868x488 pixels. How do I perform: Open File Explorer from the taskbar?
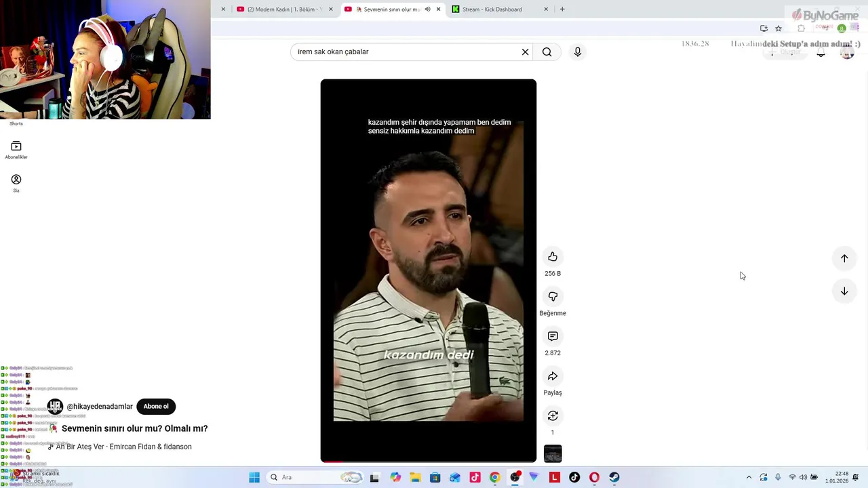coord(415,477)
